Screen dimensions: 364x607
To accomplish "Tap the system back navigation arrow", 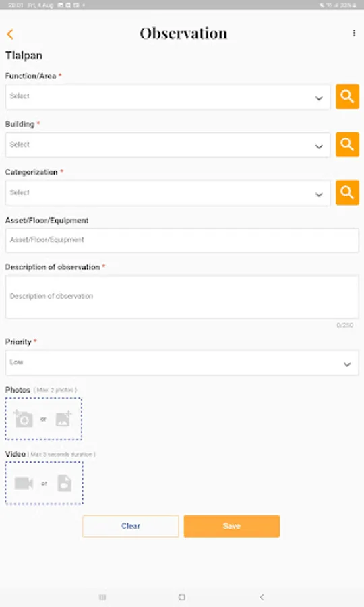I will point(262,597).
